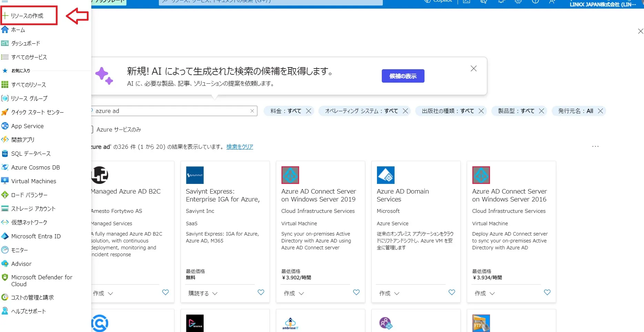Open the オペレーティング システム filter

point(361,111)
